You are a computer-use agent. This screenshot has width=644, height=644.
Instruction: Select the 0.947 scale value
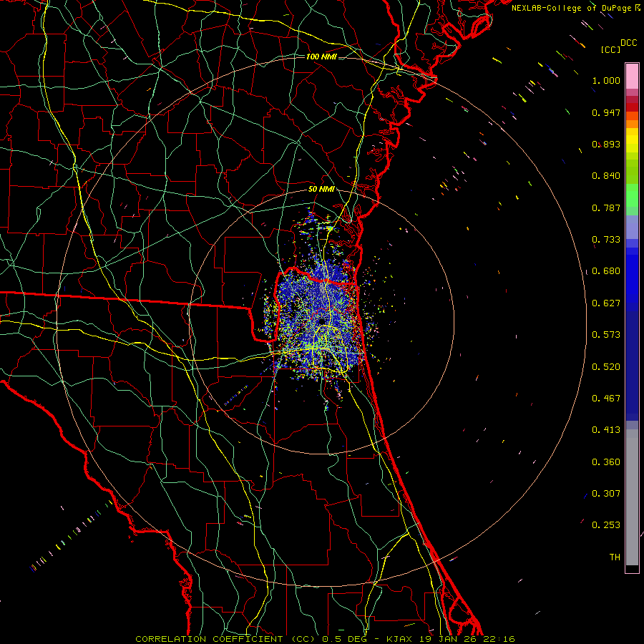click(606, 112)
